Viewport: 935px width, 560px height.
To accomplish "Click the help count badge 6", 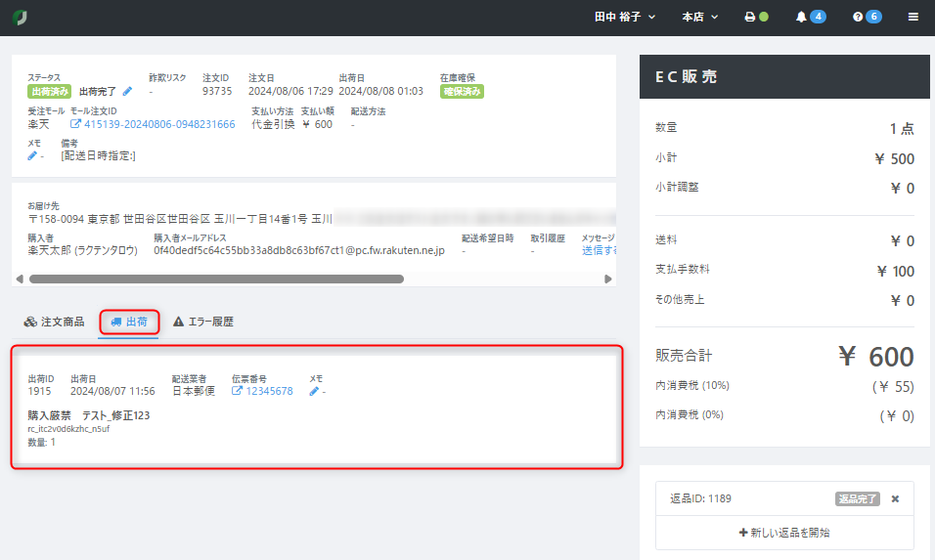I will pos(873,17).
